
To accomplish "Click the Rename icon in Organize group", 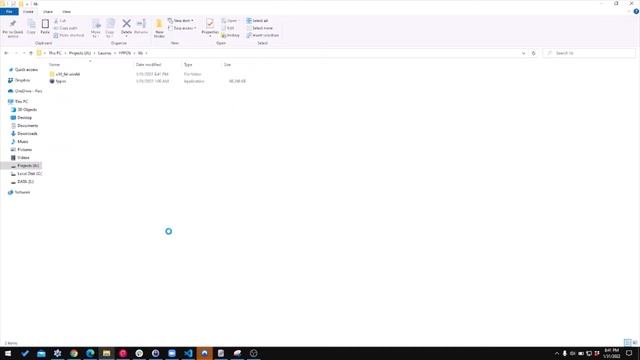I will [x=141, y=24].
